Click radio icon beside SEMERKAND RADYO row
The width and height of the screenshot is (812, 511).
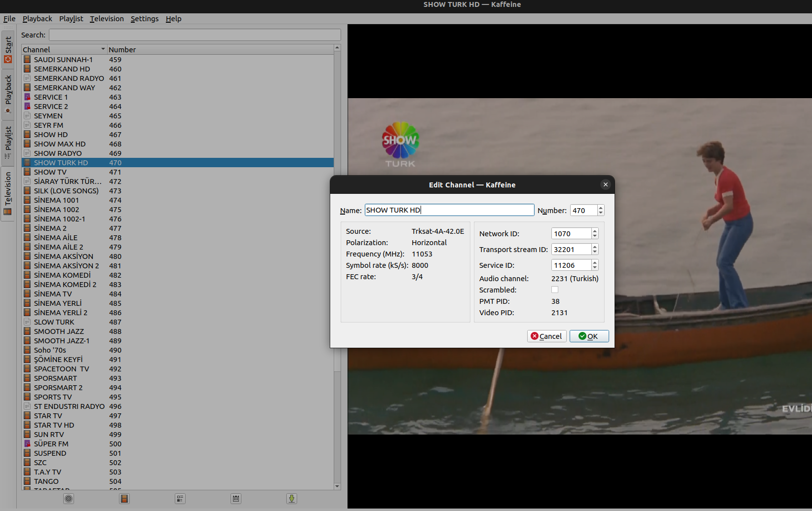(x=27, y=78)
